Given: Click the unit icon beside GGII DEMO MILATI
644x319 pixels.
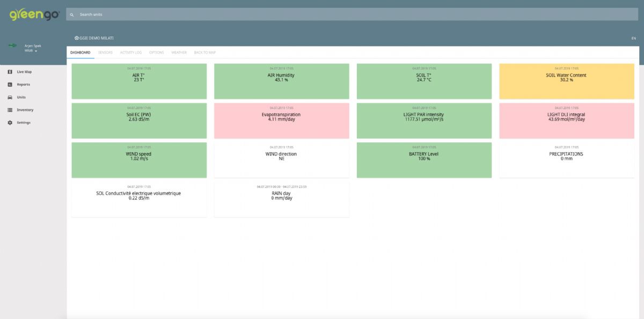Looking at the screenshot, I should [77, 38].
